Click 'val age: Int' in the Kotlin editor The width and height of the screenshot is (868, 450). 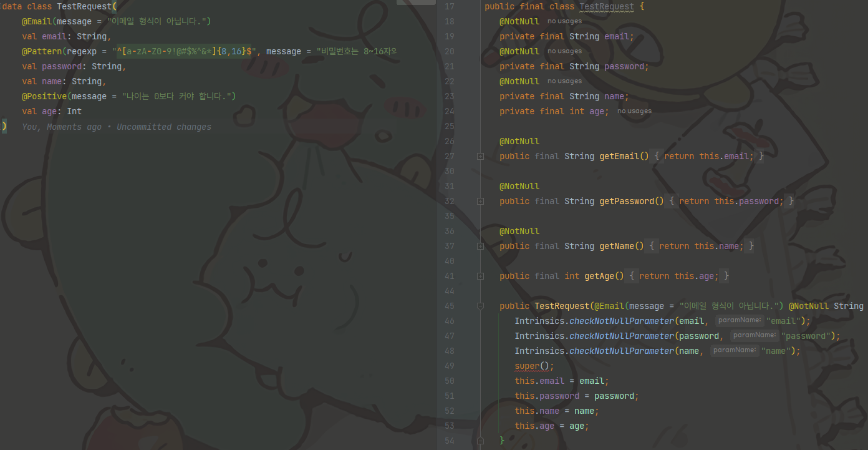(52, 111)
